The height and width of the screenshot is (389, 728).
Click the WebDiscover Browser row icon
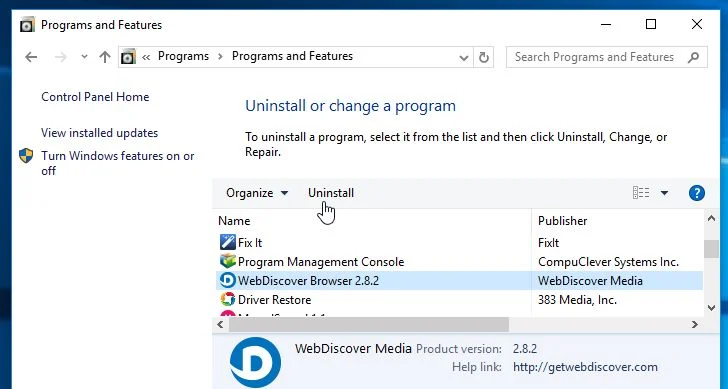(x=228, y=280)
